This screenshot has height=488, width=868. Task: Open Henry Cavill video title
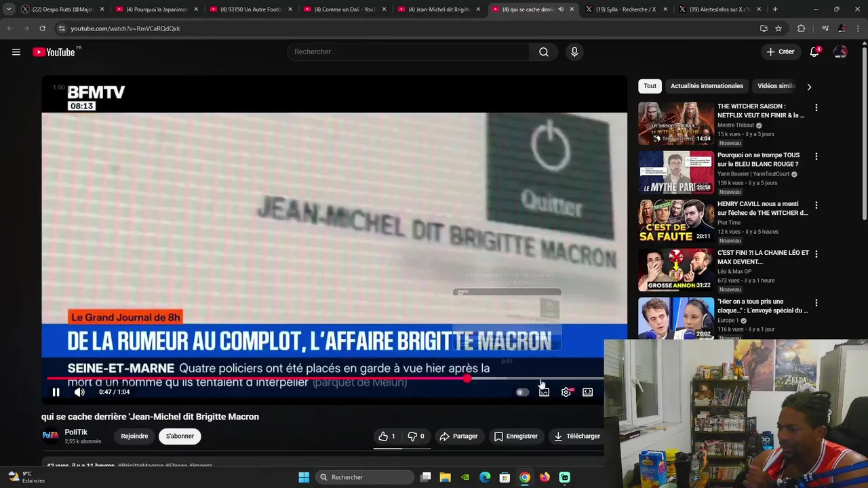pos(762,208)
